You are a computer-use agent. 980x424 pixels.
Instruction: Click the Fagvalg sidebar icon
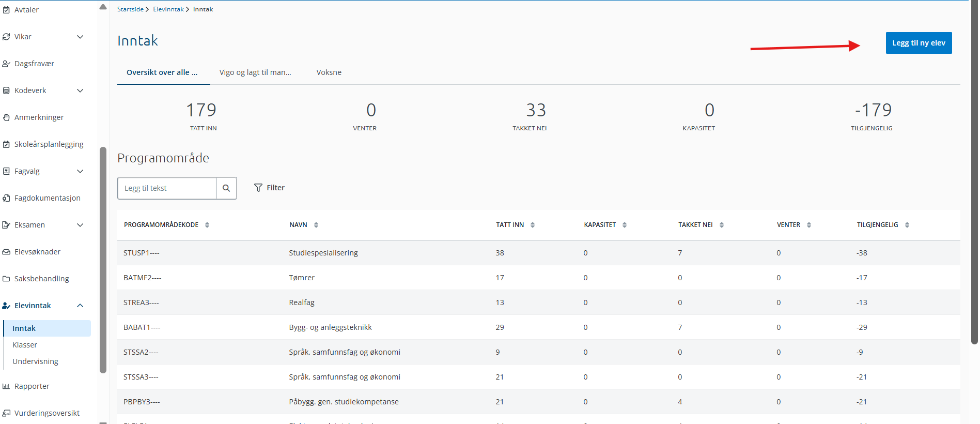tap(6, 171)
